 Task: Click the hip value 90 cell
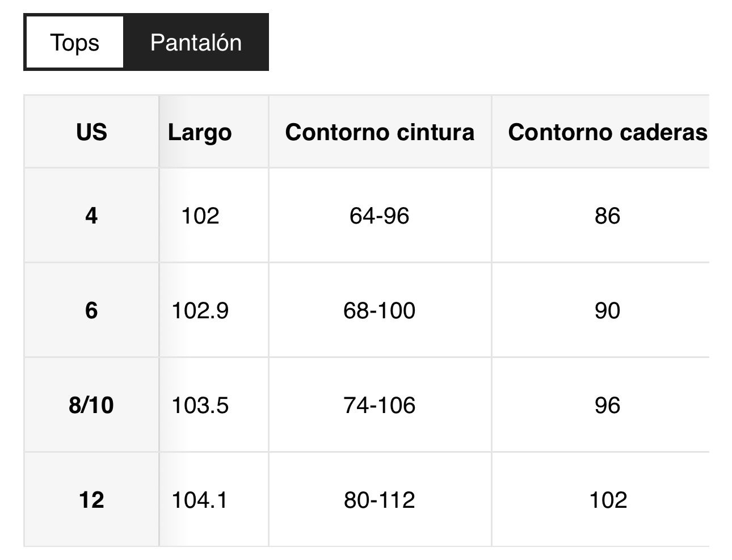click(x=607, y=310)
